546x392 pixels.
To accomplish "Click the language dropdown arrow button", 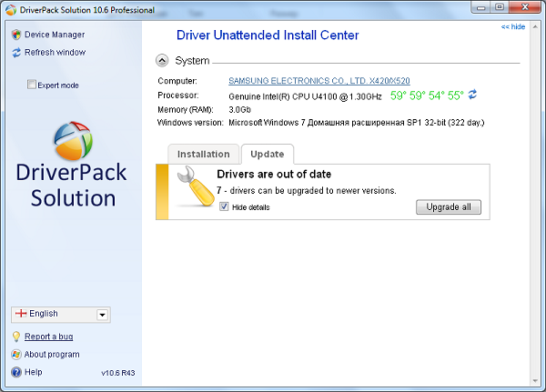I will coord(102,315).
